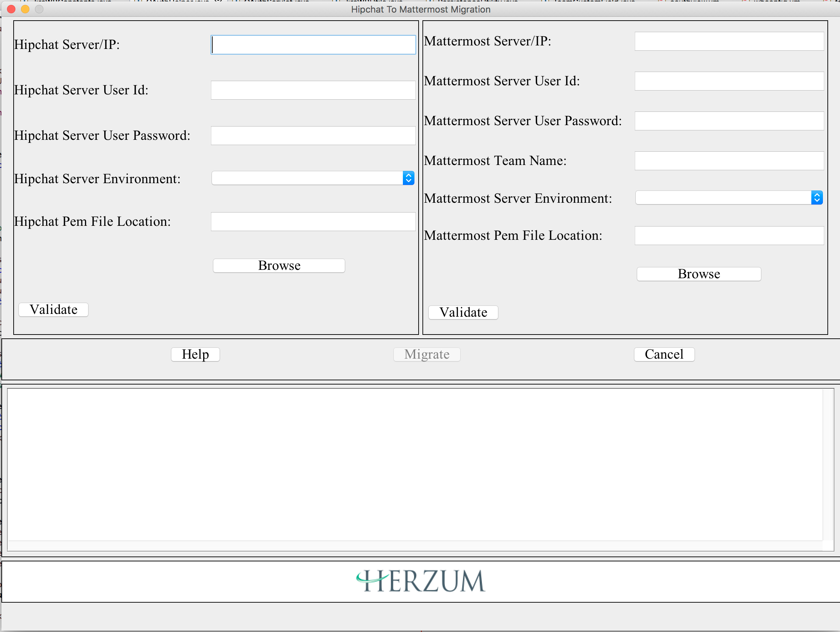Select the Mattermost Server User Password field
The height and width of the screenshot is (632, 840).
pyautogui.click(x=729, y=121)
